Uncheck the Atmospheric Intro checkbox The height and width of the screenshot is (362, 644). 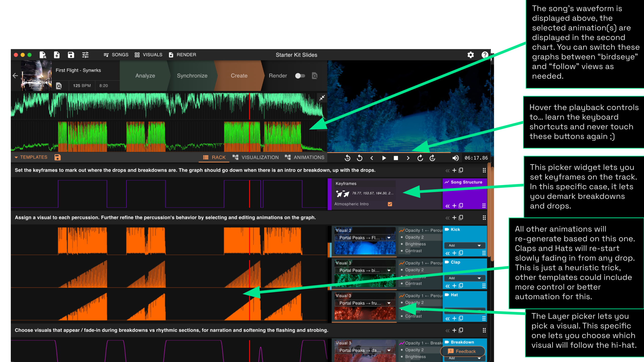click(x=389, y=204)
